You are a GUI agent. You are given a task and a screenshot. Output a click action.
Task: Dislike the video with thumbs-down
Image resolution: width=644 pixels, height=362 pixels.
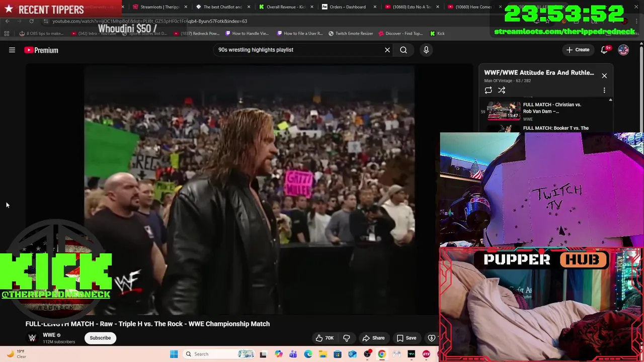pyautogui.click(x=347, y=338)
